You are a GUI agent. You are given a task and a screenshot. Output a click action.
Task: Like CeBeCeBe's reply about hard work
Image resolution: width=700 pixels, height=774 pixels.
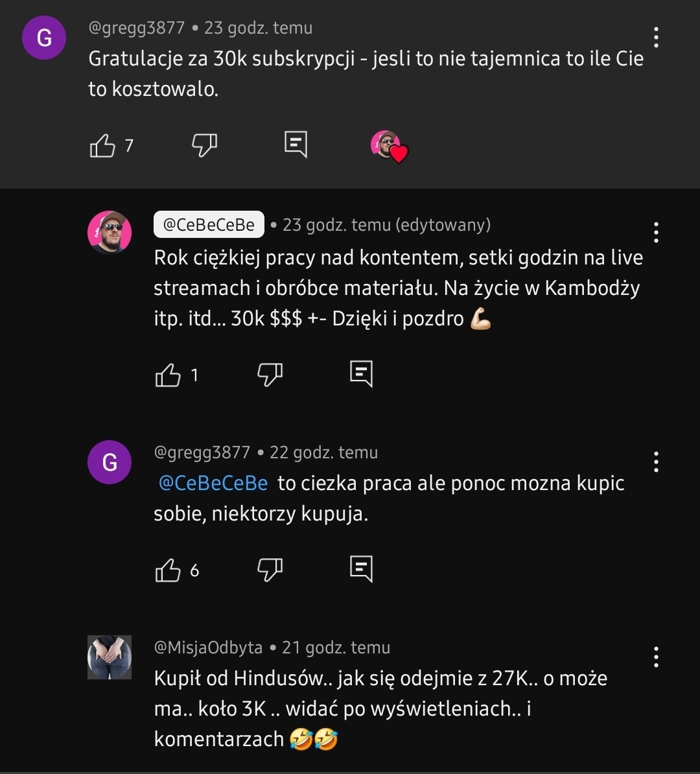click(x=168, y=375)
